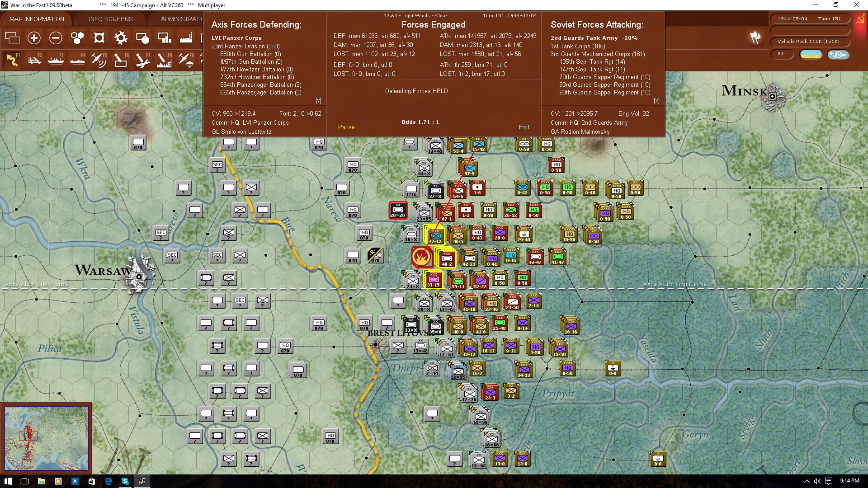Select the F8 bomb city mode

point(164,60)
